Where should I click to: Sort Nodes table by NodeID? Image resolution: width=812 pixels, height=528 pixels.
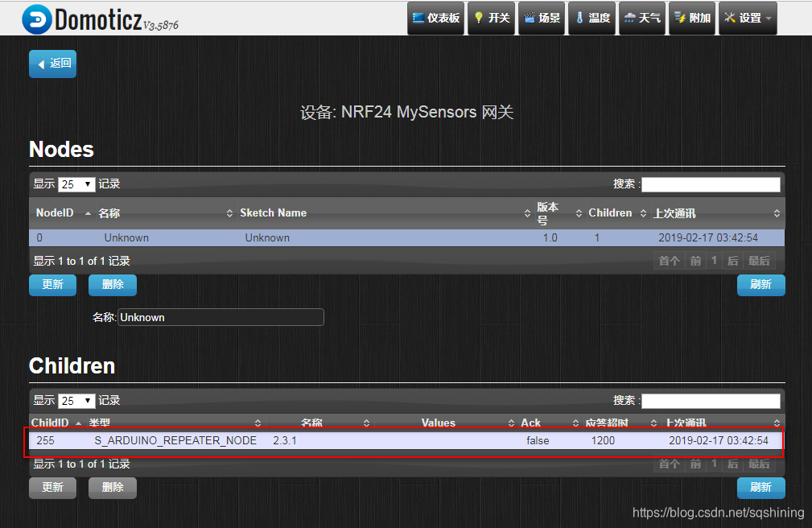64,213
